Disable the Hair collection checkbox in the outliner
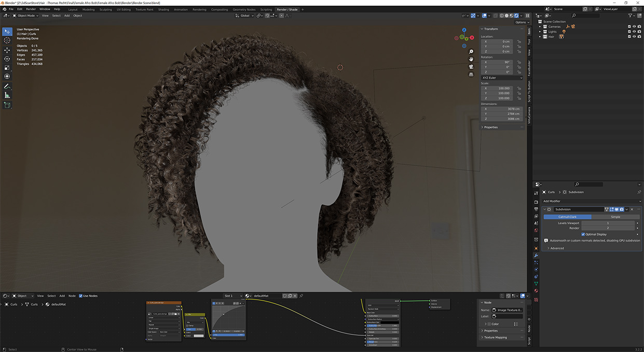This screenshot has width=644, height=352. pos(629,36)
